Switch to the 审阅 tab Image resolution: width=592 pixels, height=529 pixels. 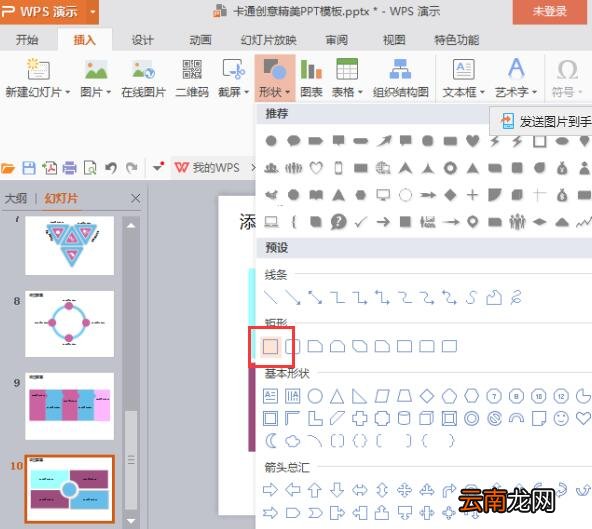click(336, 40)
